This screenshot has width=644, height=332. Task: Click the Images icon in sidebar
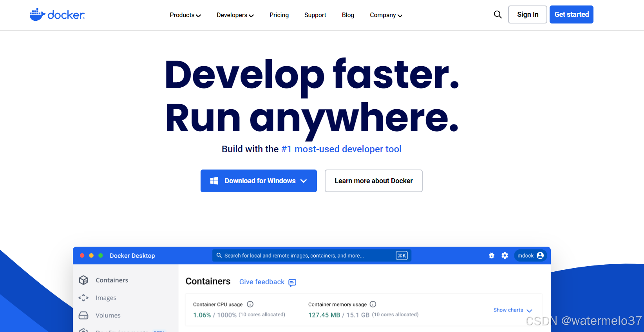(83, 298)
